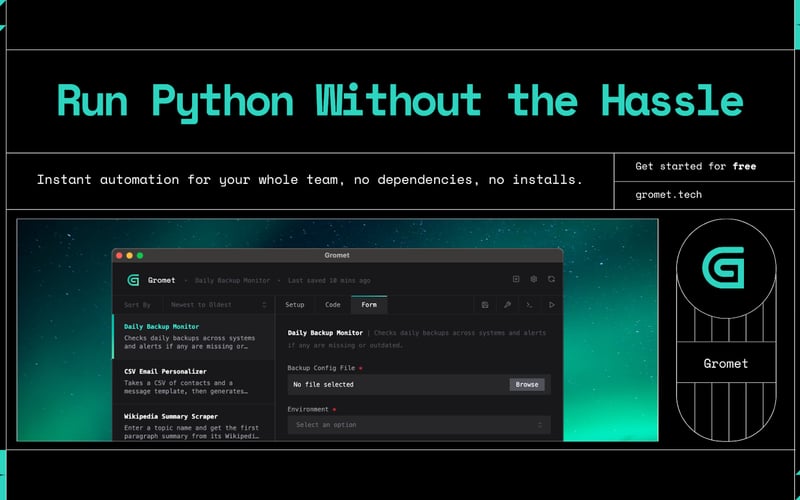Open the Newest to Oldest sort dropdown

[218, 304]
